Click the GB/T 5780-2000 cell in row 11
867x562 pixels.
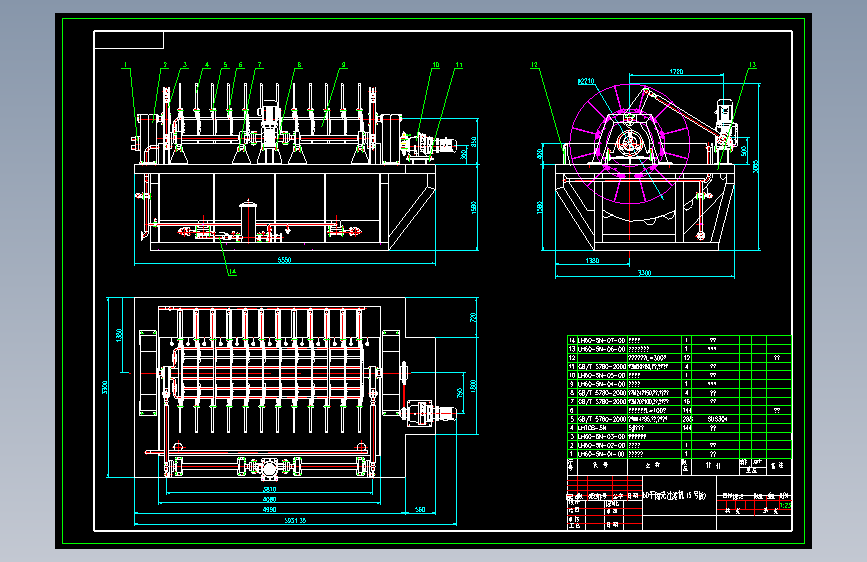click(602, 367)
